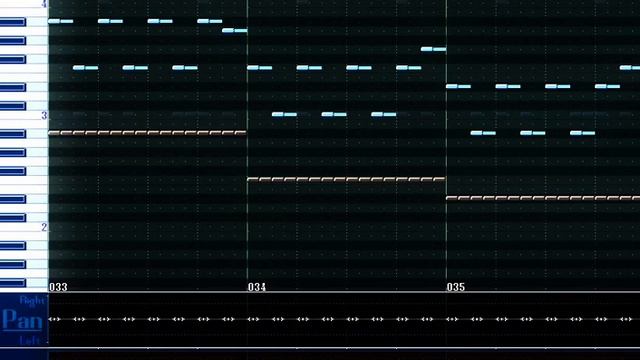Select the pan event at measure 034 start

[x=253, y=319]
